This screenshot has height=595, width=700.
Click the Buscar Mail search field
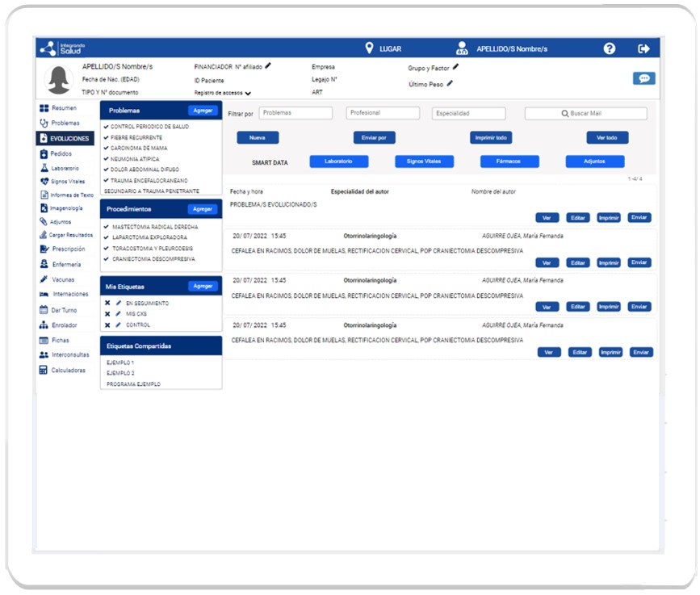(585, 114)
